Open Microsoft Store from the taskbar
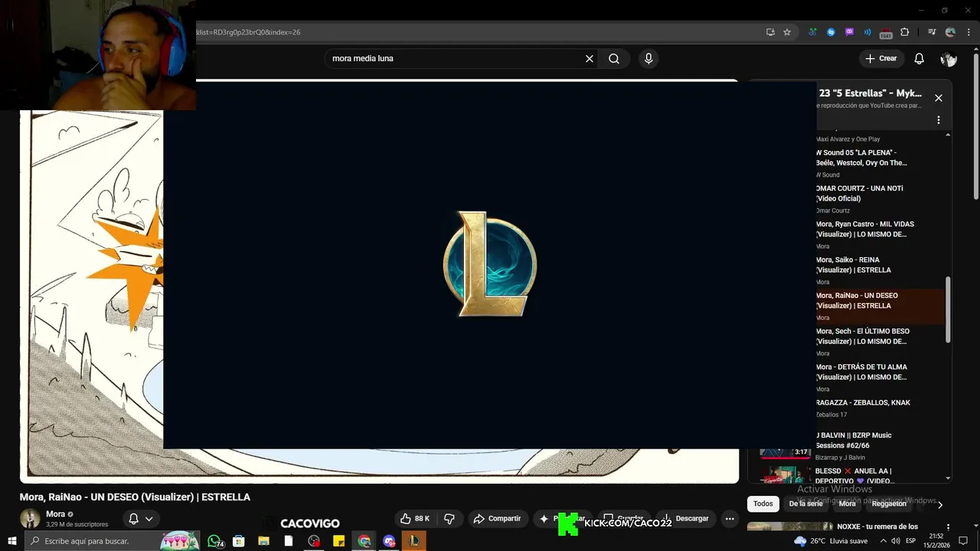Screen dimensions: 980x551 pyautogui.click(x=239, y=541)
